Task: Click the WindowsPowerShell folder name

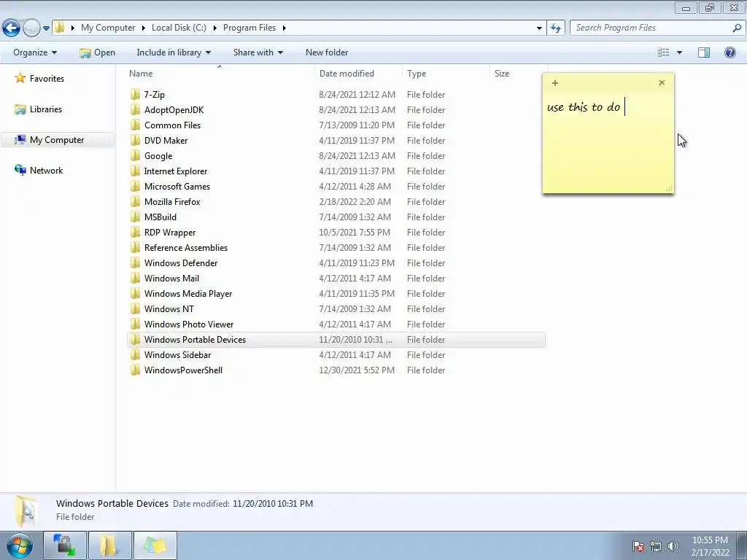Action: point(183,370)
